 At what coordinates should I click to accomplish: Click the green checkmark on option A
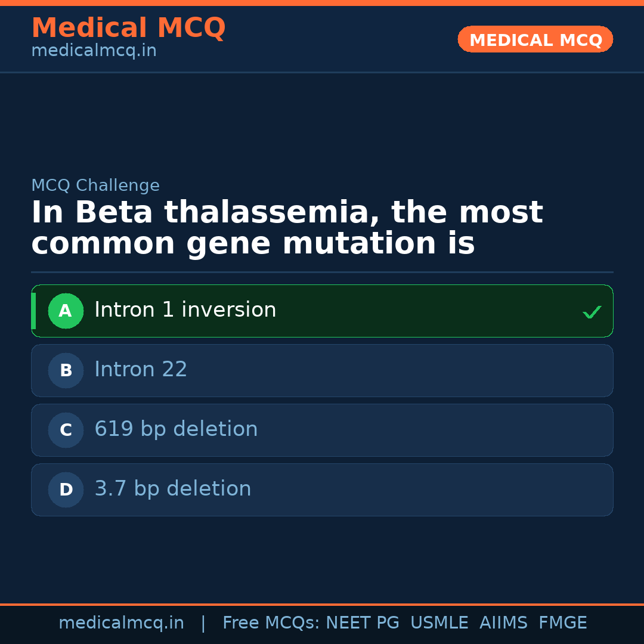coord(592,312)
